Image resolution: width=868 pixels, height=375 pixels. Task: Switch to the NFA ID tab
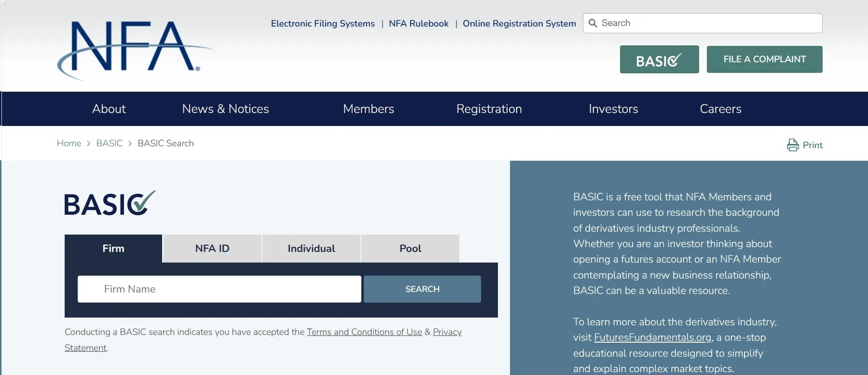[212, 249]
